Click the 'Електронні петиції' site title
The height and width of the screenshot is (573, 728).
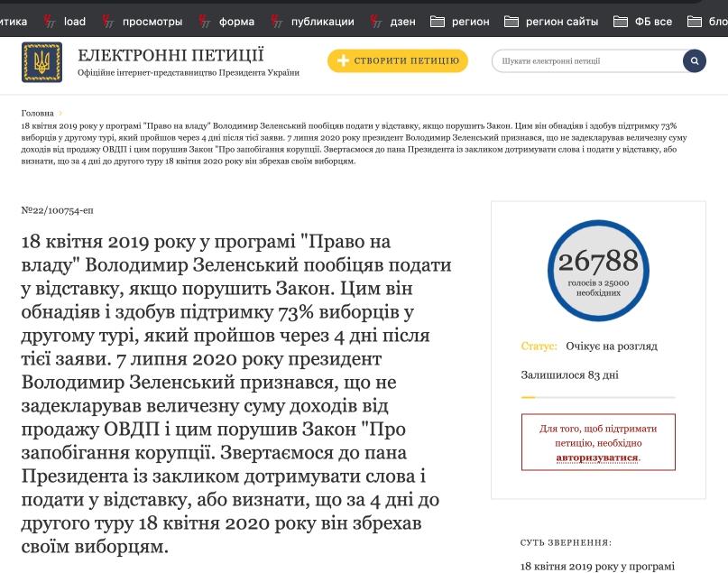[171, 56]
